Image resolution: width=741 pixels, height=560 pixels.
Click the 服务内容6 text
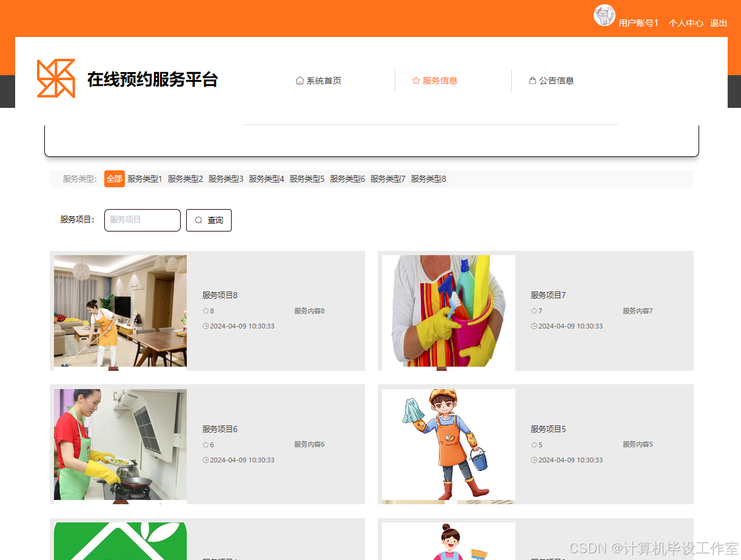(x=309, y=444)
